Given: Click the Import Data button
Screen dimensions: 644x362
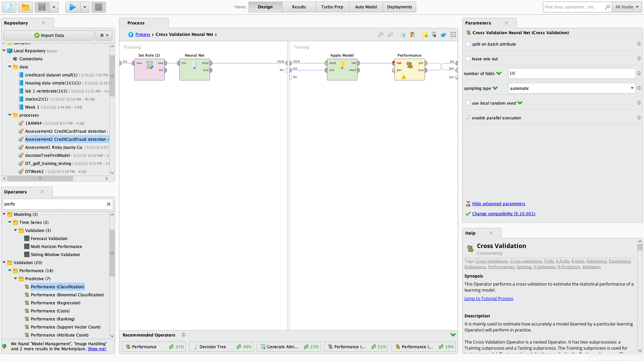Looking at the screenshot, I should (49, 36).
